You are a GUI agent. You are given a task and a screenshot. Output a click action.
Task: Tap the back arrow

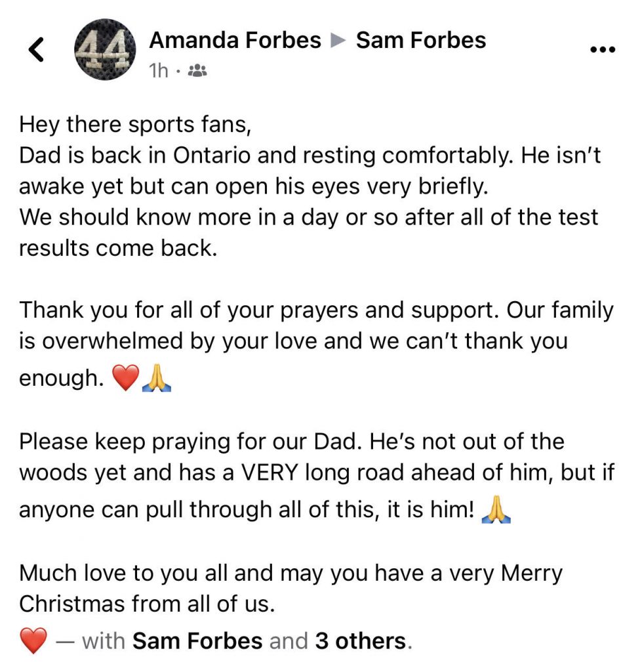click(37, 50)
